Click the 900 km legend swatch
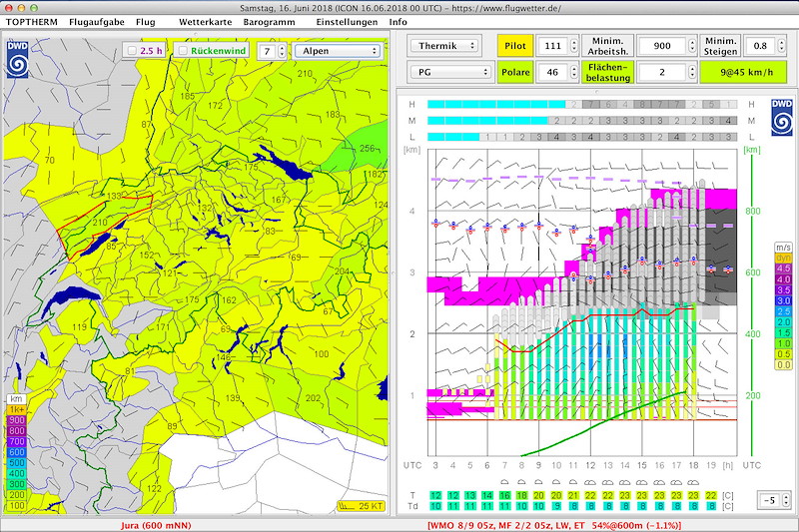This screenshot has width=799, height=532. (x=16, y=420)
